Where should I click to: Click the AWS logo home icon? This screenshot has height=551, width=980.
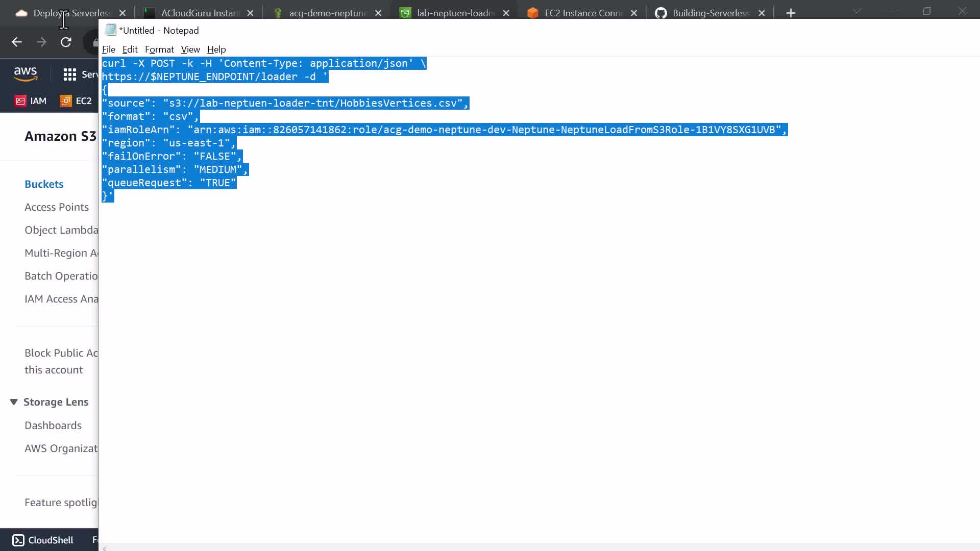click(26, 74)
